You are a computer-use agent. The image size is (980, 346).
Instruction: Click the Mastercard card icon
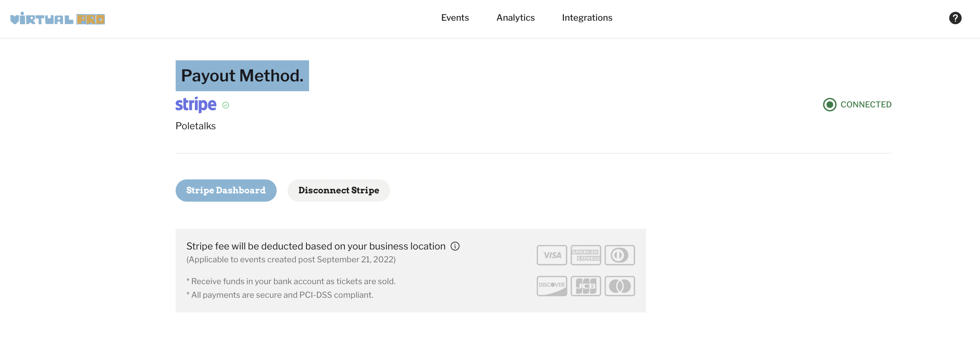click(x=619, y=286)
